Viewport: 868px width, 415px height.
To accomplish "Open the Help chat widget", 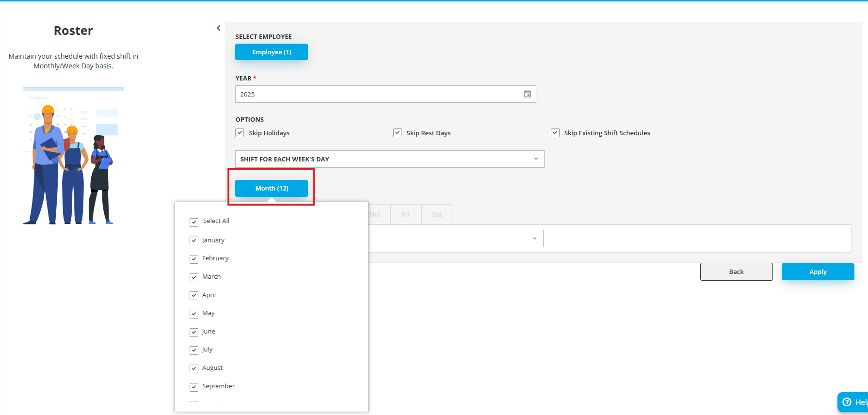I will 853,402.
